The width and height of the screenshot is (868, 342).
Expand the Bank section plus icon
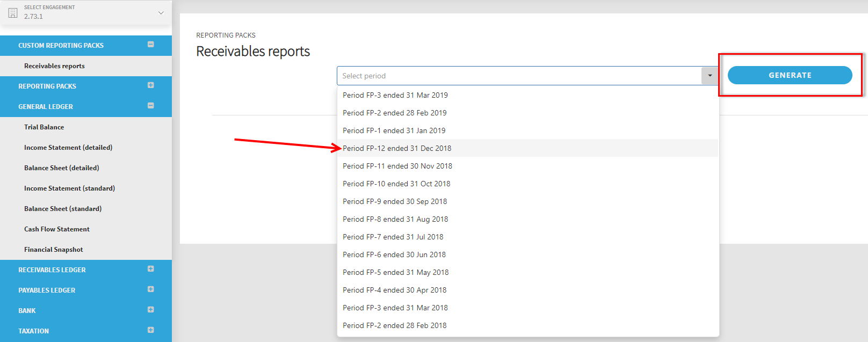click(x=151, y=310)
